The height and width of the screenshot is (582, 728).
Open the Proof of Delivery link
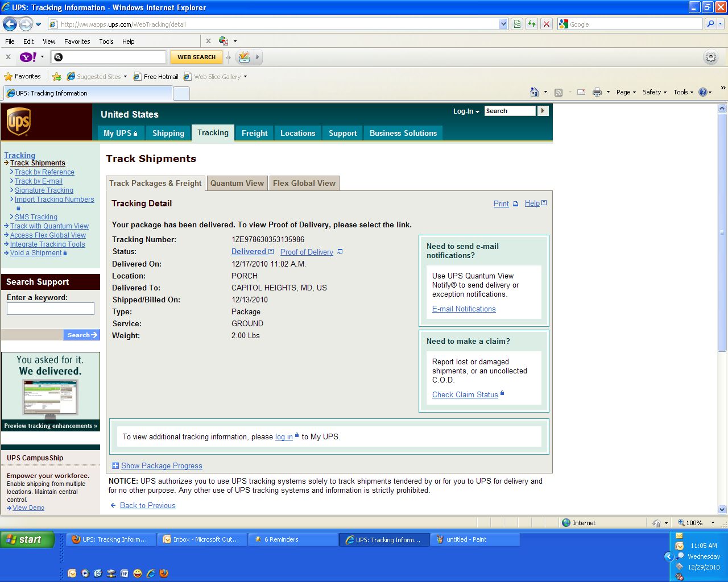click(307, 252)
